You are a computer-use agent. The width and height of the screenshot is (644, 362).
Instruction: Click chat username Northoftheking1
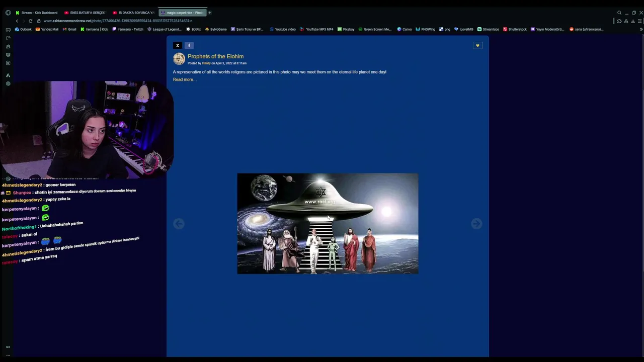[x=19, y=227]
